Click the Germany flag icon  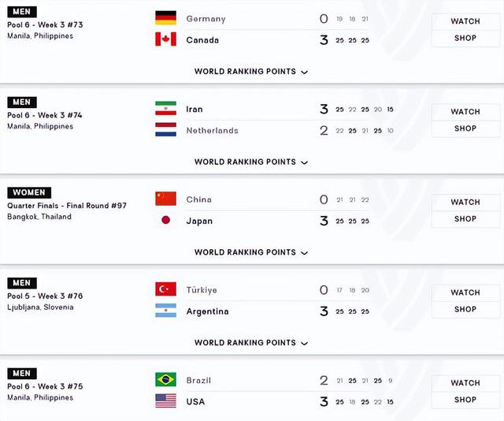(165, 18)
